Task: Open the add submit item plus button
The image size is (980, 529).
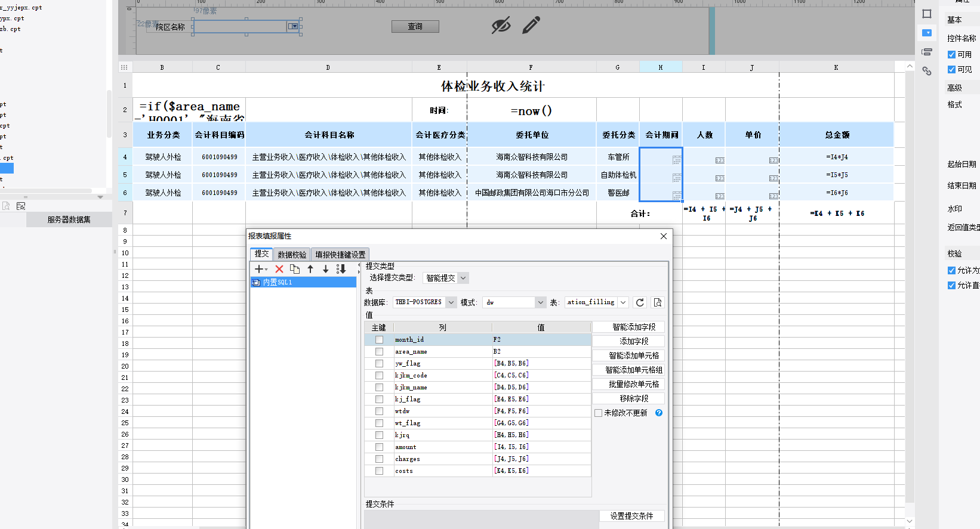Action: 261,269
